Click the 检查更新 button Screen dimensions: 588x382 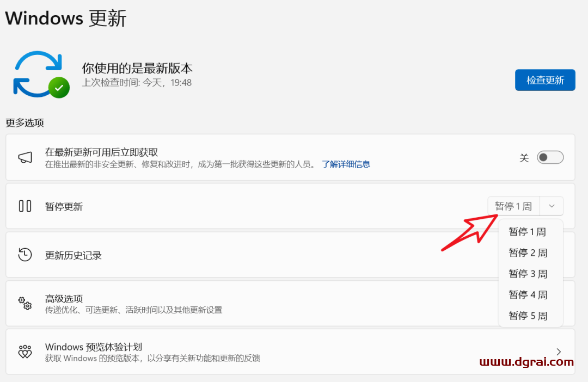click(x=545, y=80)
